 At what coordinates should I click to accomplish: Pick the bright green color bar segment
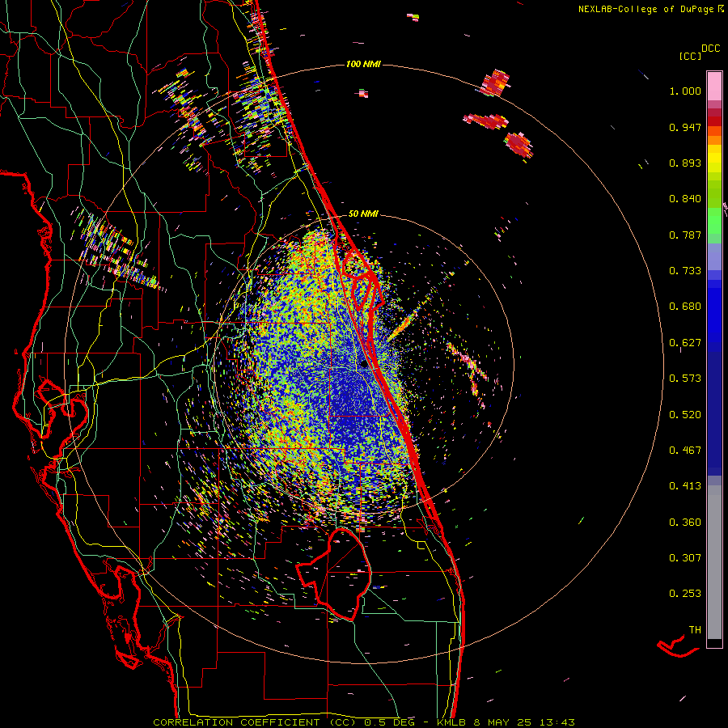pyautogui.click(x=714, y=221)
